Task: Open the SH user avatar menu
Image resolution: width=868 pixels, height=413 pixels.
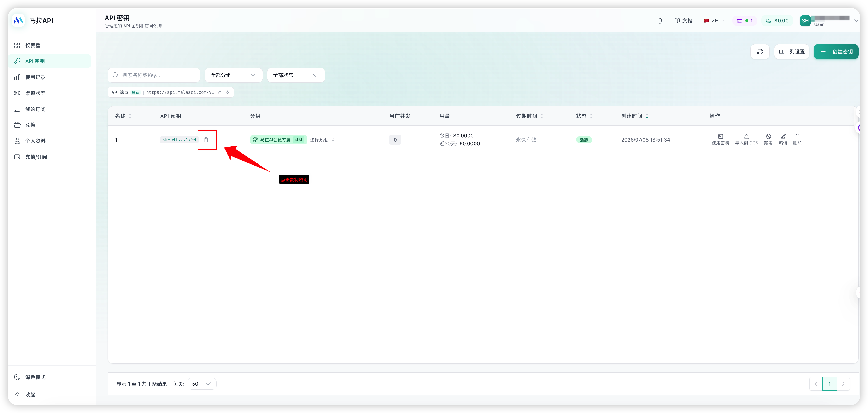Action: pyautogui.click(x=805, y=21)
